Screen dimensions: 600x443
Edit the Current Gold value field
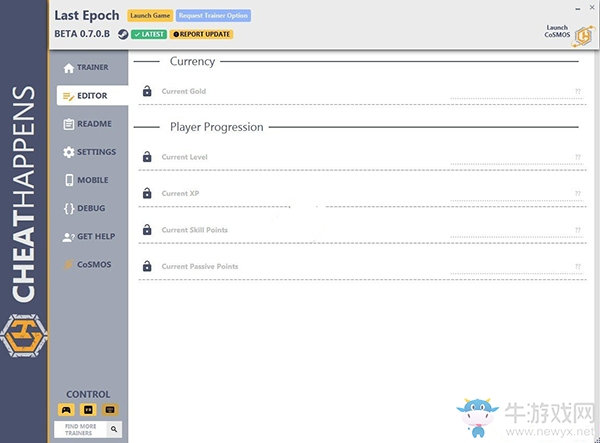[x=517, y=92]
